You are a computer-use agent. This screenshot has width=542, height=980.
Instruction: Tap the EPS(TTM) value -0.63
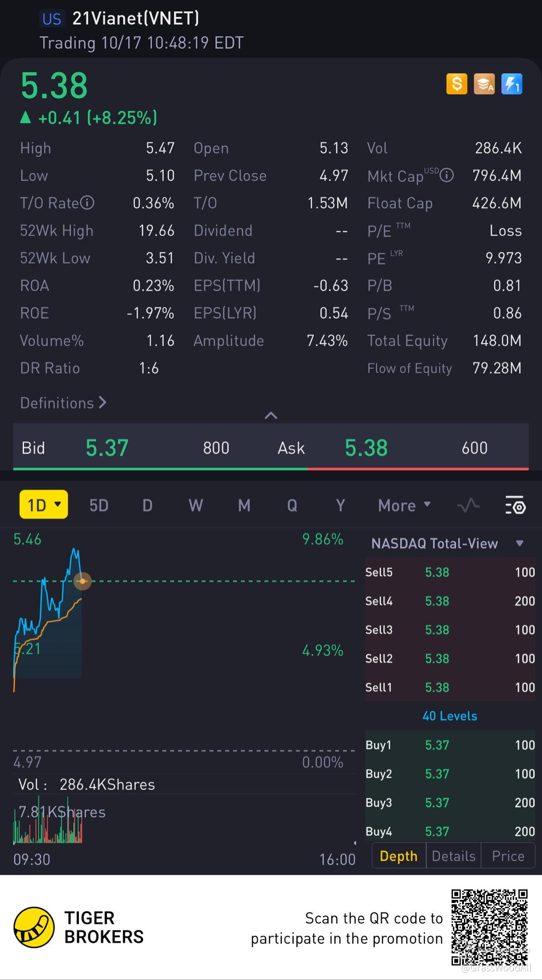[330, 285]
